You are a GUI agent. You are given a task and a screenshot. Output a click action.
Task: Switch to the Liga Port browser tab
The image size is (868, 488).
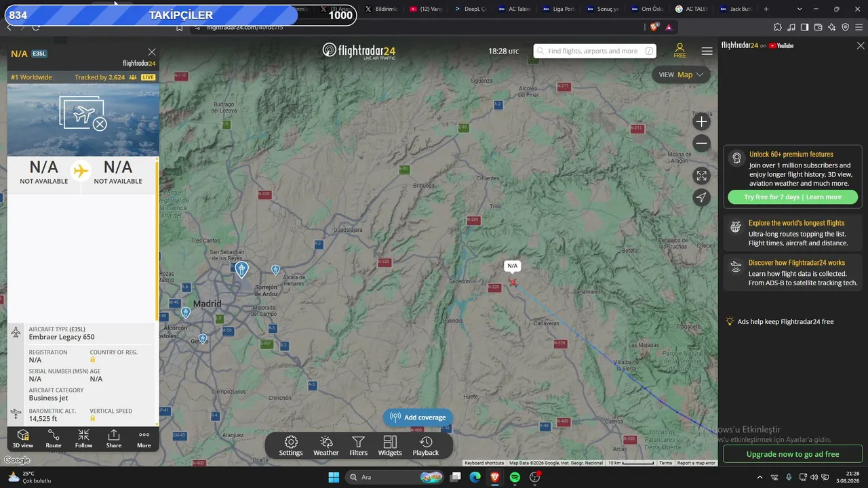(x=558, y=9)
